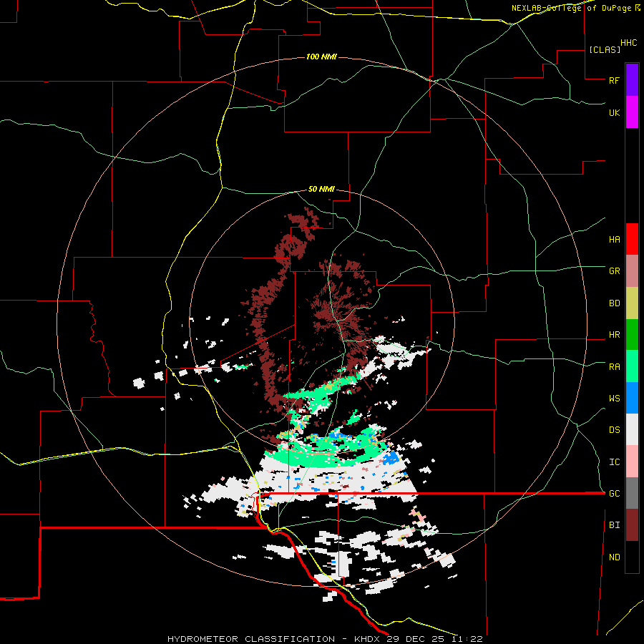
Task: Click the ND legend label
Action: coord(614,557)
